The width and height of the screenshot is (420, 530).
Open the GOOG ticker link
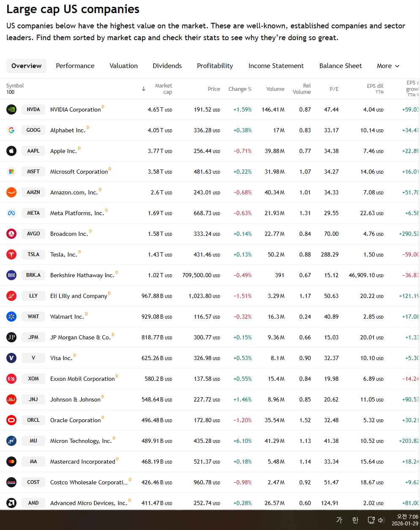[x=33, y=130]
